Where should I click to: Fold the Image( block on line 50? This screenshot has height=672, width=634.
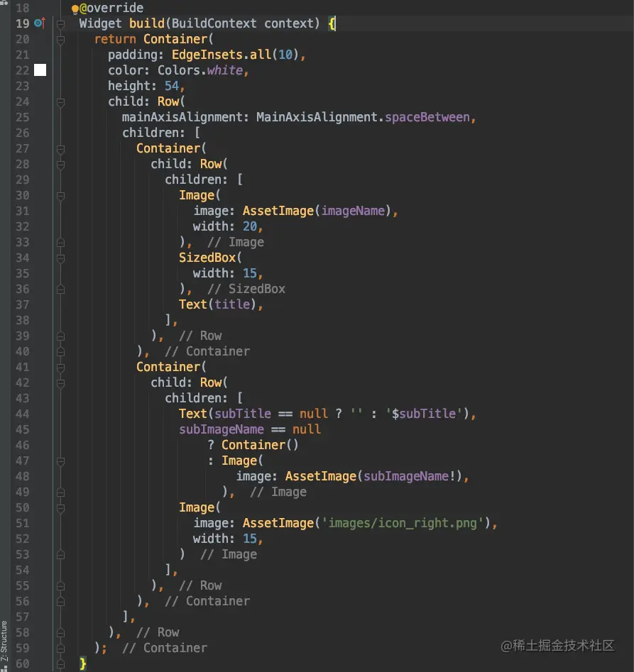point(60,508)
